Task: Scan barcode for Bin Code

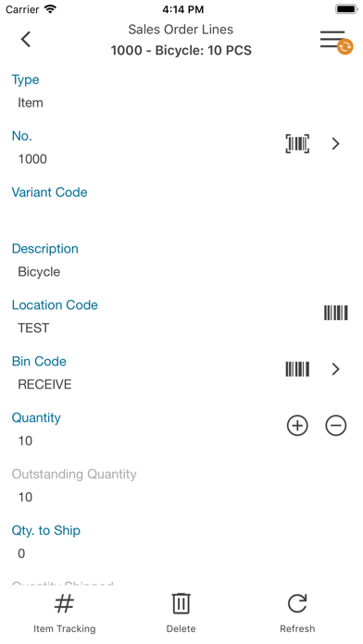Action: pyautogui.click(x=297, y=369)
